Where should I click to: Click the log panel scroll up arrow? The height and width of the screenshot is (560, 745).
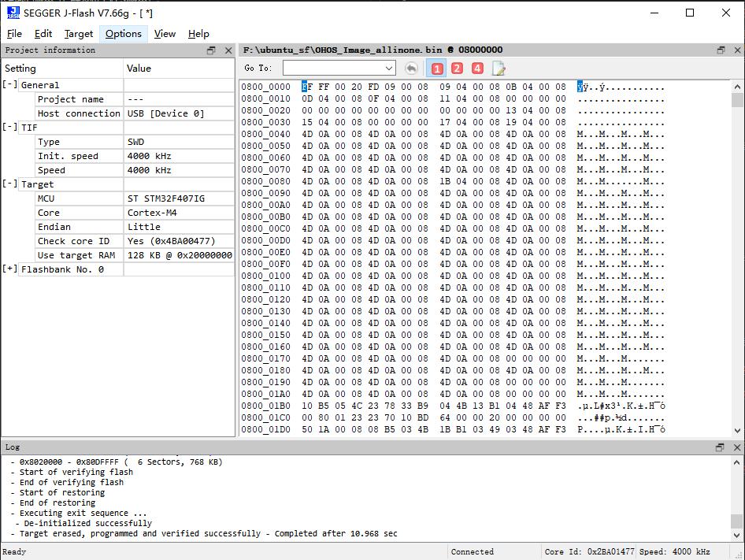pyautogui.click(x=737, y=462)
